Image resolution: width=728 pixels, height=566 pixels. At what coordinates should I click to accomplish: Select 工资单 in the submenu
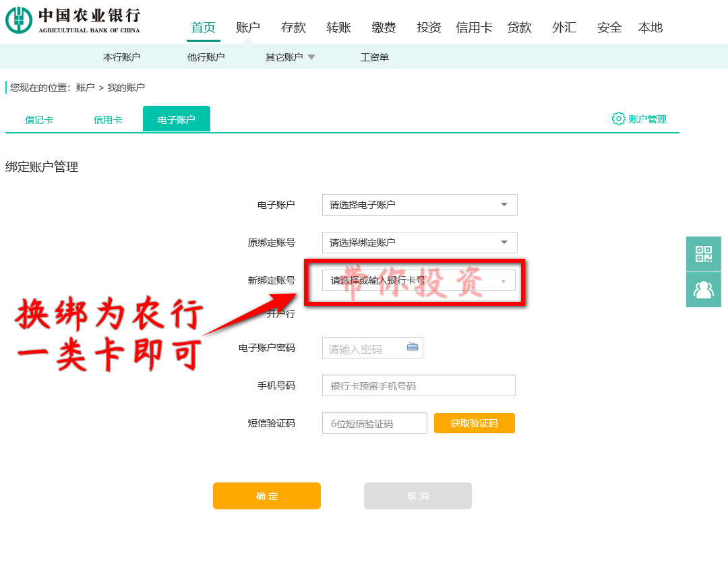pos(375,57)
